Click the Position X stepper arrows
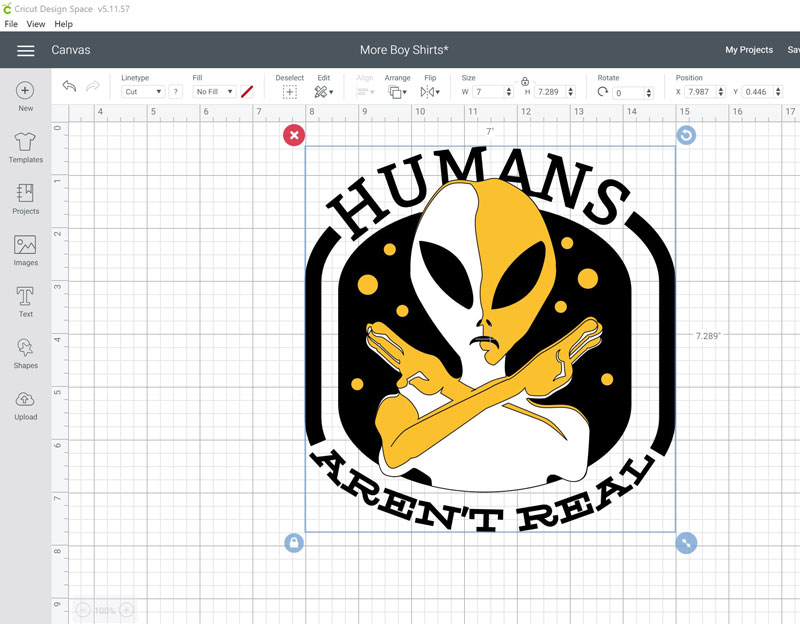The image size is (800, 624). click(x=721, y=92)
